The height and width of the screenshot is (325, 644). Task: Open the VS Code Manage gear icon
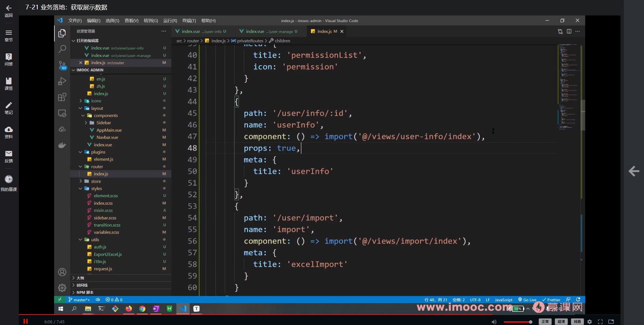point(62,288)
